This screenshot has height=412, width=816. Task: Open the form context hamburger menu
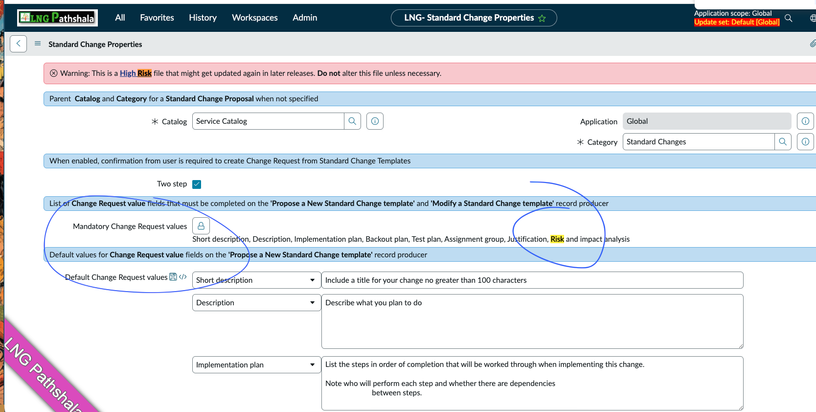point(37,44)
